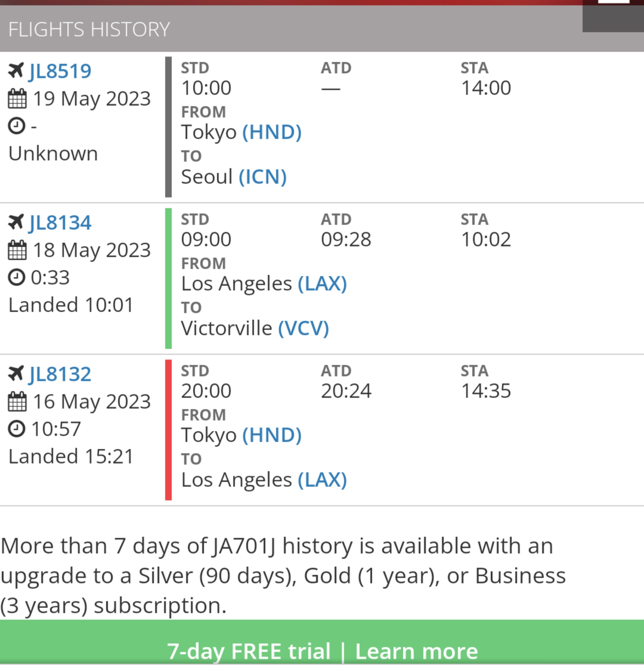Image resolution: width=644 pixels, height=665 pixels.
Task: Open LAX airport link in JL8134 row
Action: point(322,283)
